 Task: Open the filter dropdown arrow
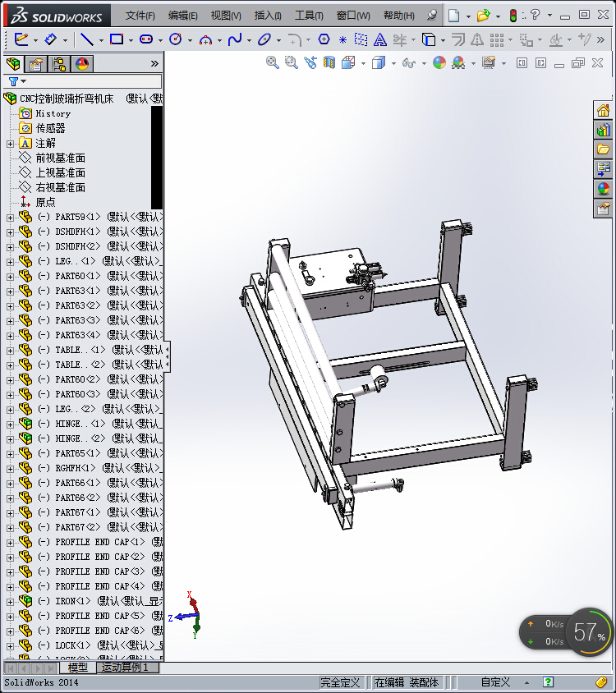click(24, 81)
